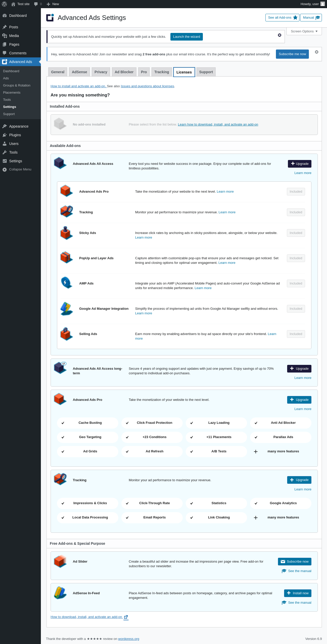Open the comments bubble in admin bar
Viewport: 327px width, 644px height.
[36, 4]
